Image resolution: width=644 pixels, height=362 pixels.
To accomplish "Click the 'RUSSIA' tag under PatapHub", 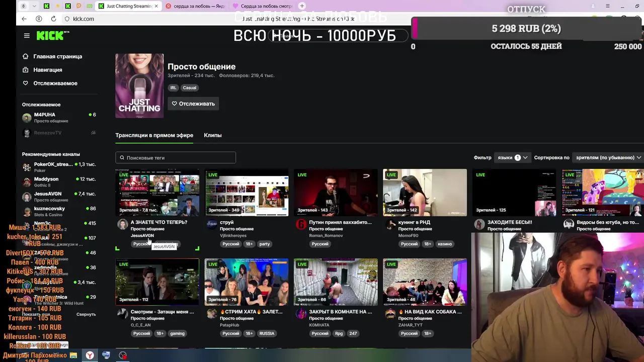I will pyautogui.click(x=267, y=333).
